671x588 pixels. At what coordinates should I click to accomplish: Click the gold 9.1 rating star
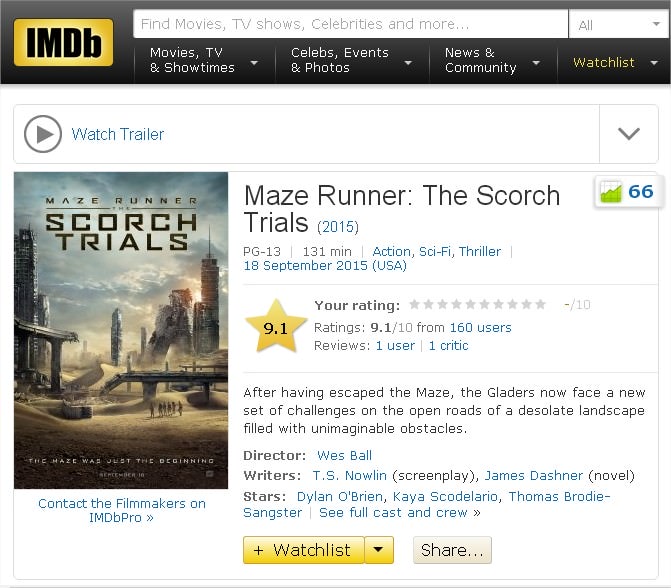(276, 327)
